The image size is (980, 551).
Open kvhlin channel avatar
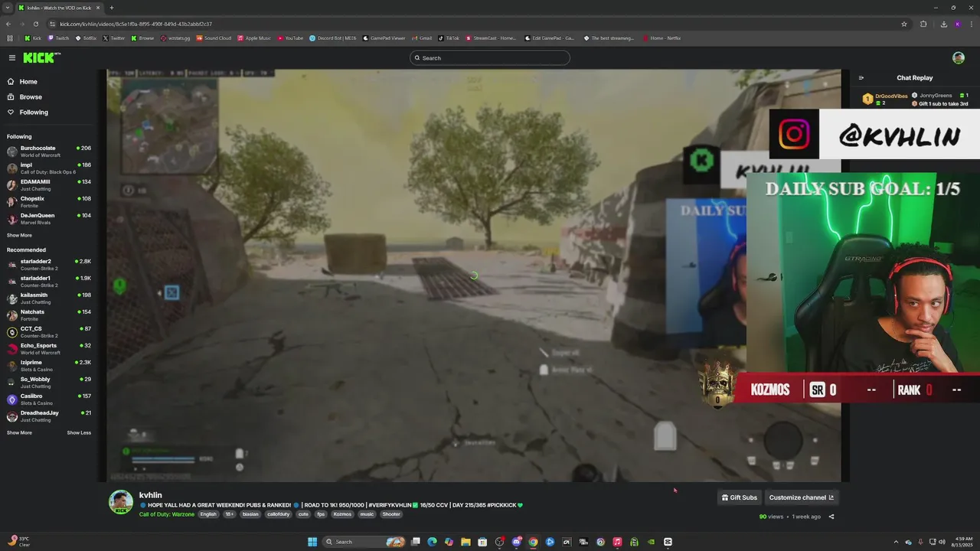point(121,502)
